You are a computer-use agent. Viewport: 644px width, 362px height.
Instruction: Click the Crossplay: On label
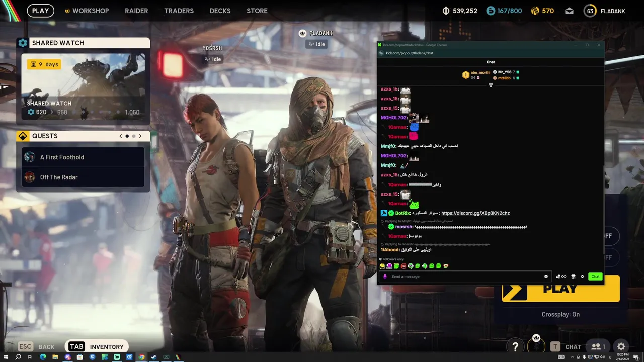[560, 314]
